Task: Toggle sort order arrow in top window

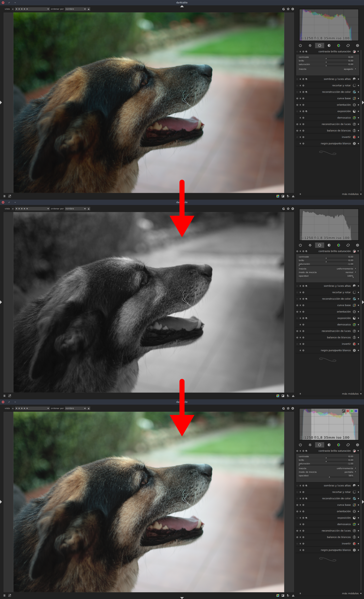Action: click(x=89, y=9)
